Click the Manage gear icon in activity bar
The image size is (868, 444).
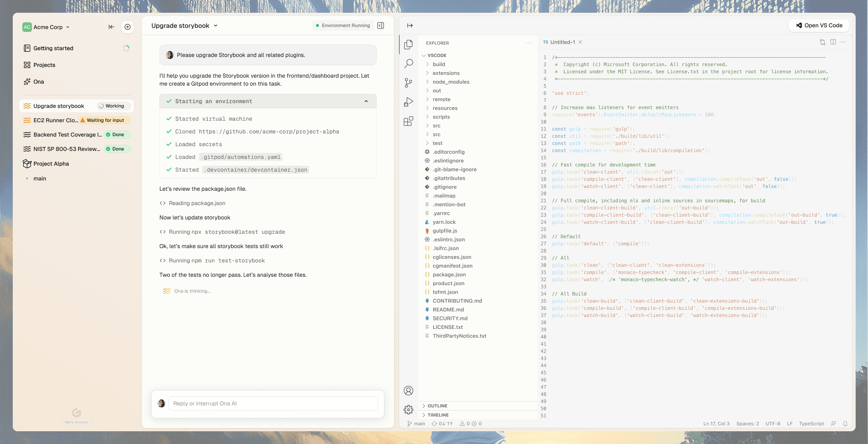(x=408, y=409)
